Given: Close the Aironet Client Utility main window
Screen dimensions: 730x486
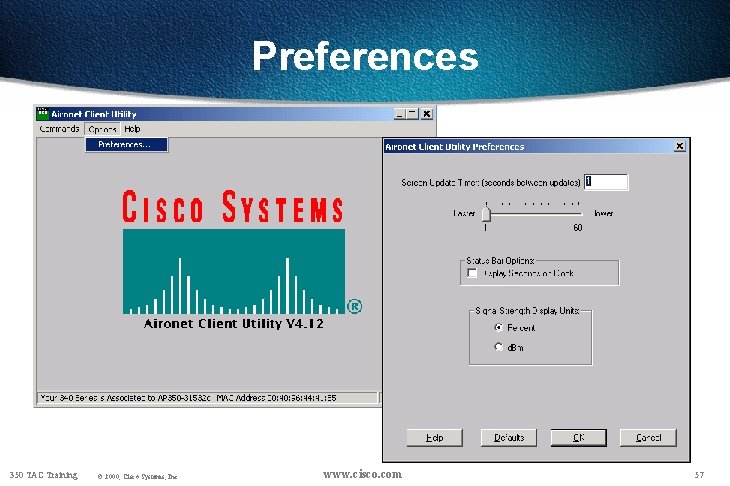Looking at the screenshot, I should 426,114.
